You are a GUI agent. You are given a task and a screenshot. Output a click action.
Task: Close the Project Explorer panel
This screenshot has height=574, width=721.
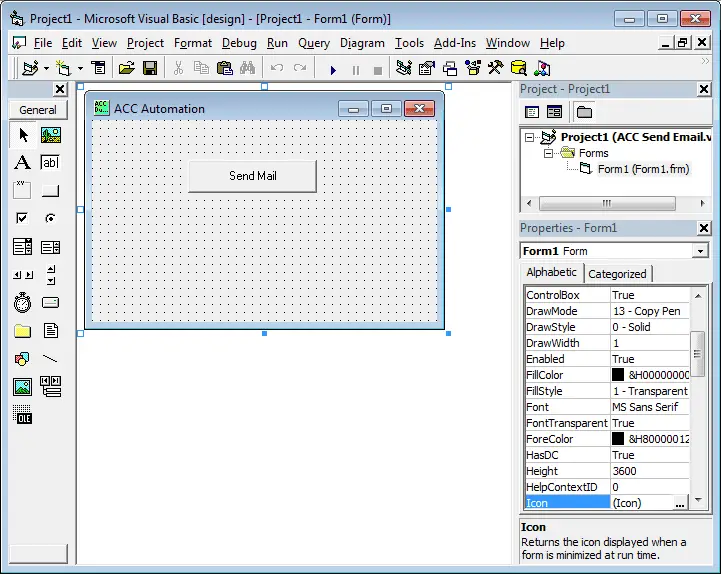[x=704, y=89]
